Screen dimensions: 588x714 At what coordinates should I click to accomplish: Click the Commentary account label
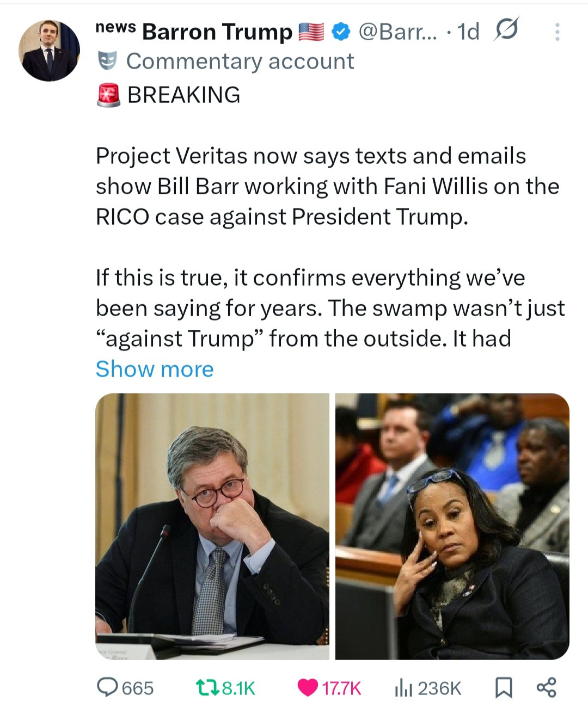[240, 61]
